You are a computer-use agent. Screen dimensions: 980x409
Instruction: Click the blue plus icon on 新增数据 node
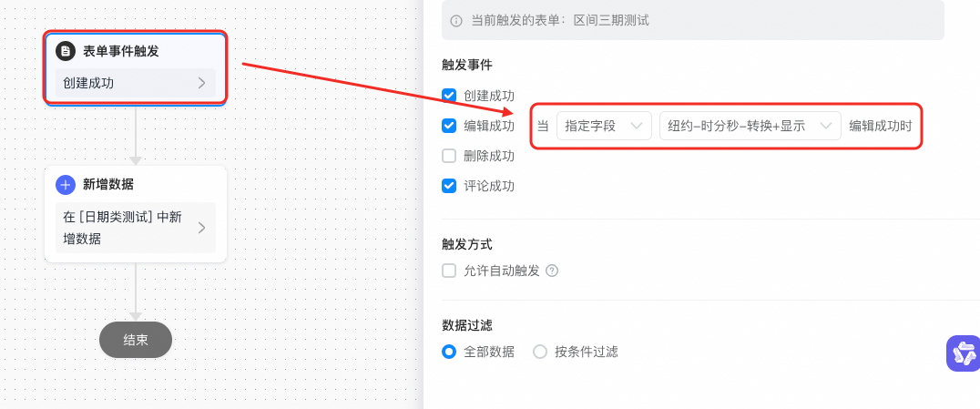pos(66,185)
